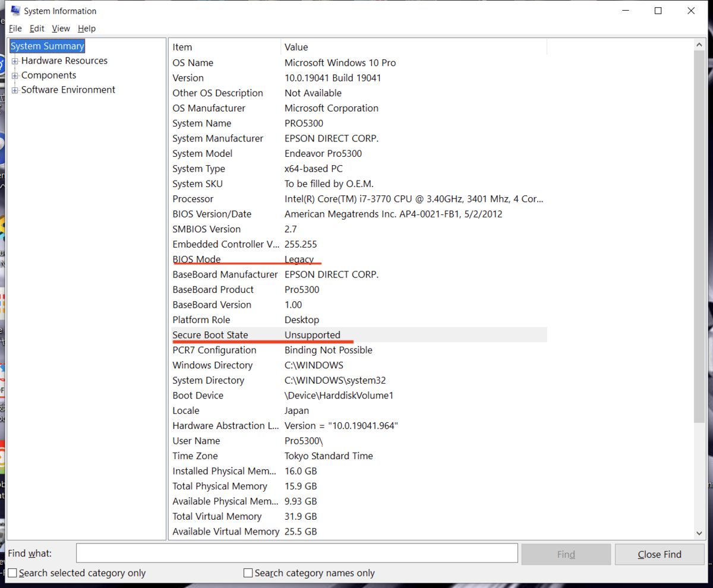The height and width of the screenshot is (588, 713).
Task: Select the Time Zone row
Action: (x=359, y=456)
